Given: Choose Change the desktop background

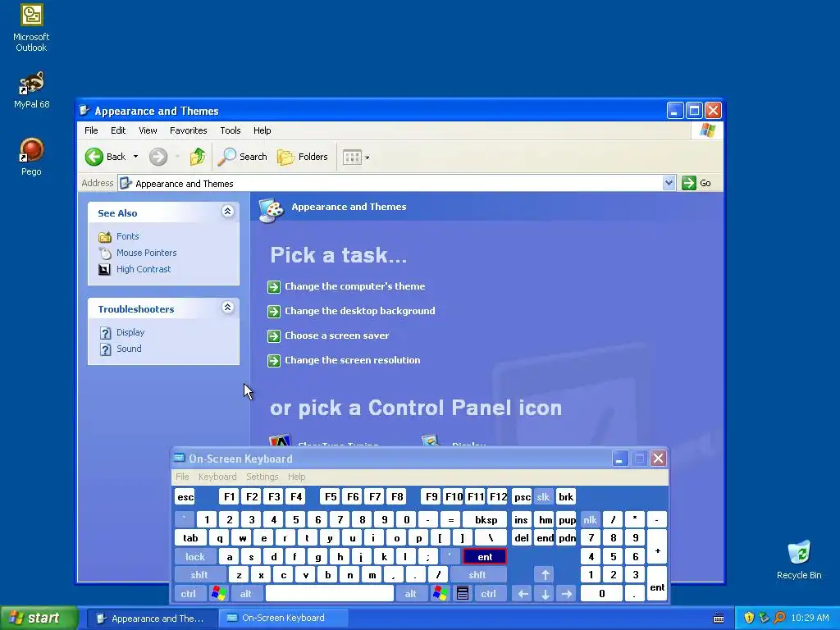Looking at the screenshot, I should (x=359, y=311).
